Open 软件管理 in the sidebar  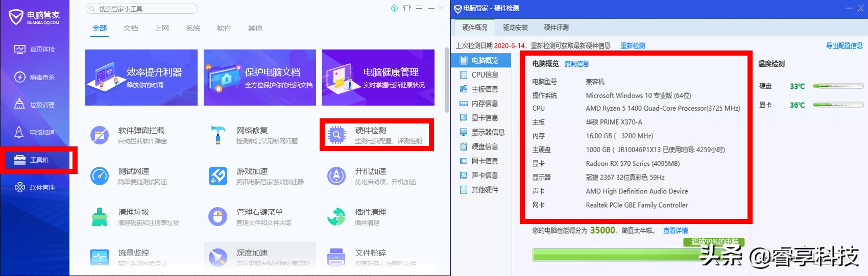[35, 187]
